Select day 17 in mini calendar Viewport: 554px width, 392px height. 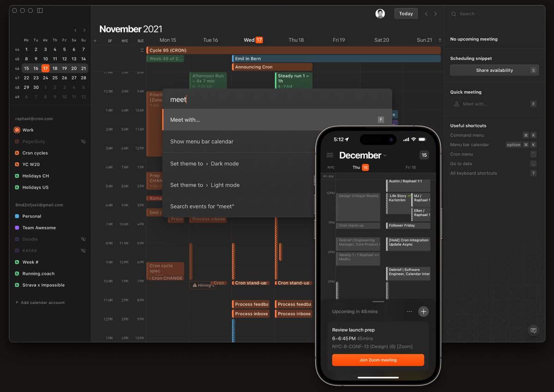[x=45, y=68]
